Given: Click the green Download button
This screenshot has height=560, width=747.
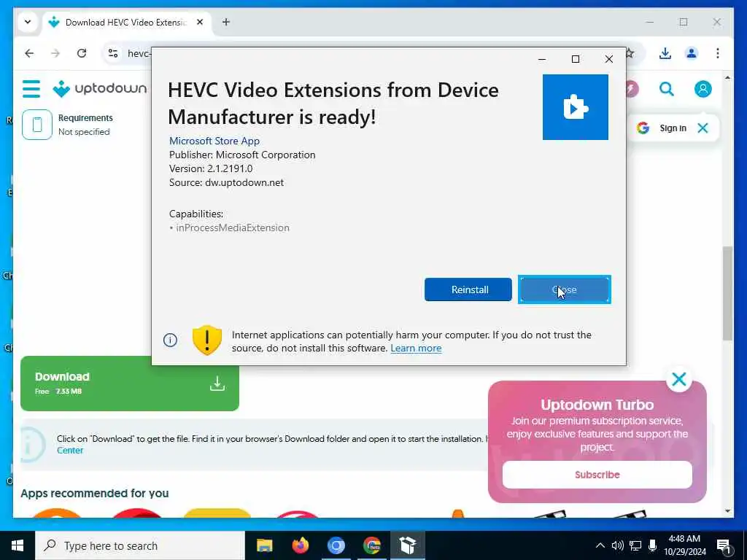Looking at the screenshot, I should [130, 384].
